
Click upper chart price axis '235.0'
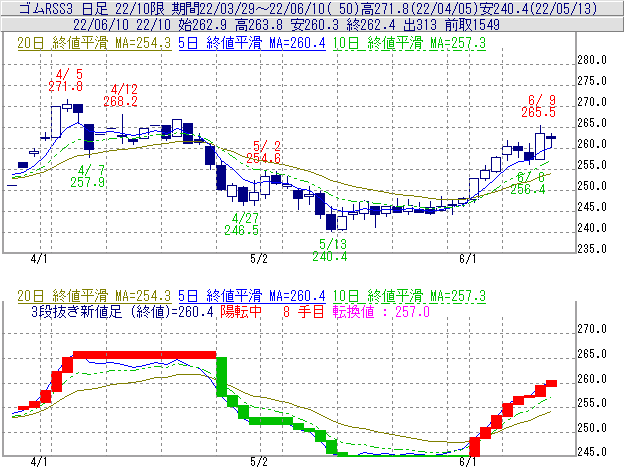coord(592,249)
